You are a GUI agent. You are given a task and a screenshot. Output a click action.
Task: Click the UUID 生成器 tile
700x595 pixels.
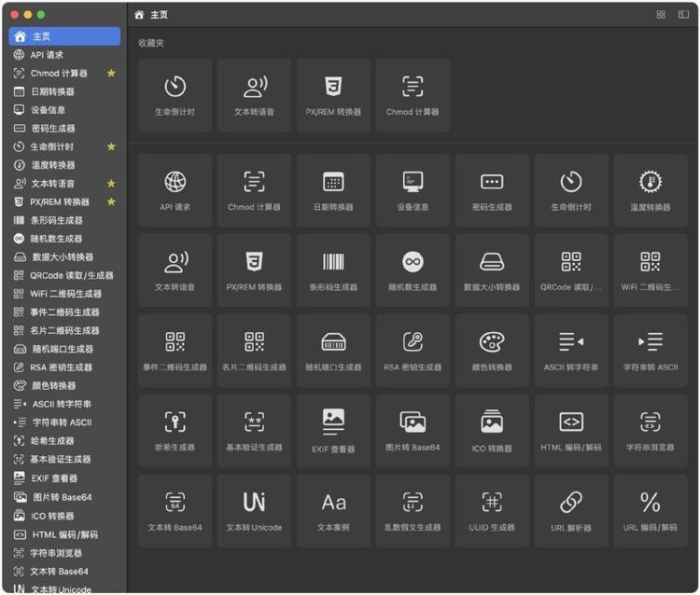pos(492,509)
